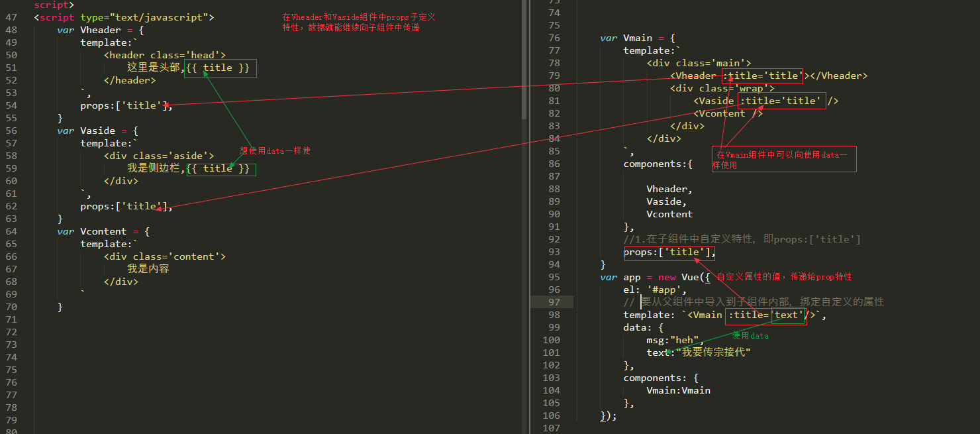Click the 'var Vcontent = {' declaration
Screen dimensions: 980x434
[x=104, y=231]
